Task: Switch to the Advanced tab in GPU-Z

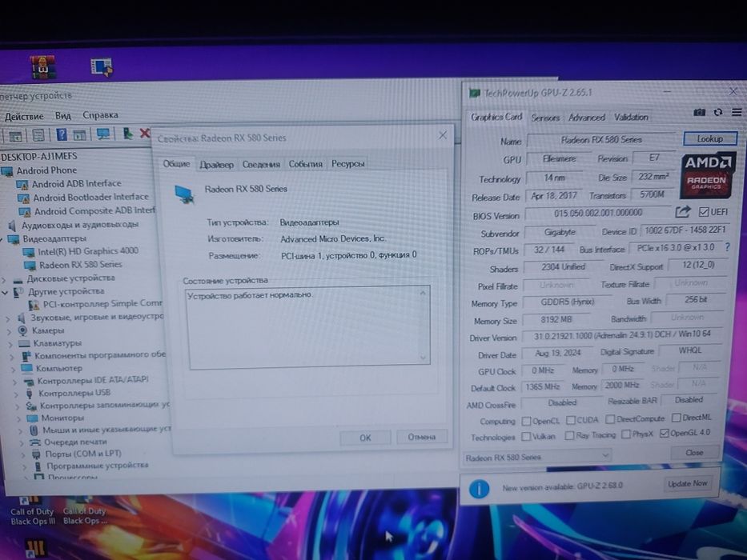Action: [x=586, y=117]
